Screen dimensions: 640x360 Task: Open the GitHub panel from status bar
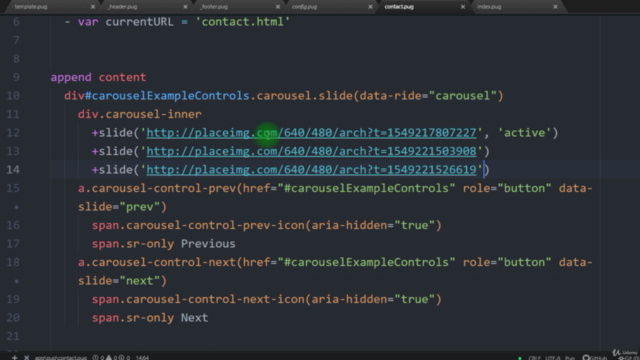coord(595,358)
